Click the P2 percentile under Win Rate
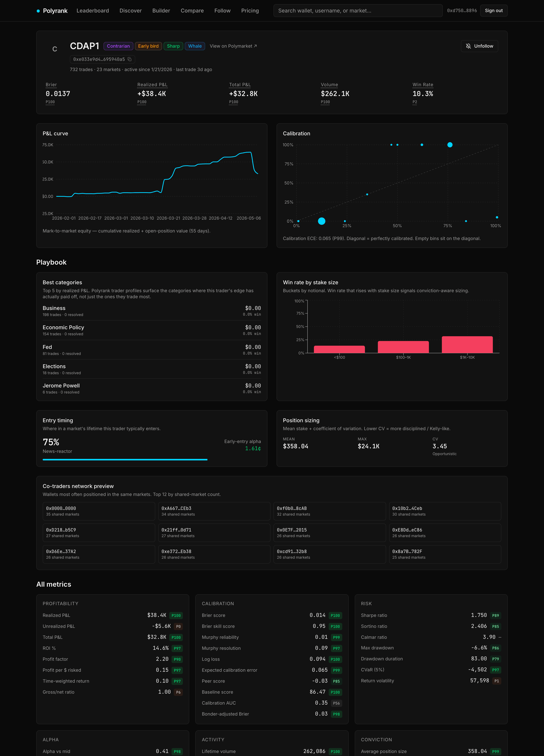This screenshot has height=756, width=544. (x=415, y=102)
